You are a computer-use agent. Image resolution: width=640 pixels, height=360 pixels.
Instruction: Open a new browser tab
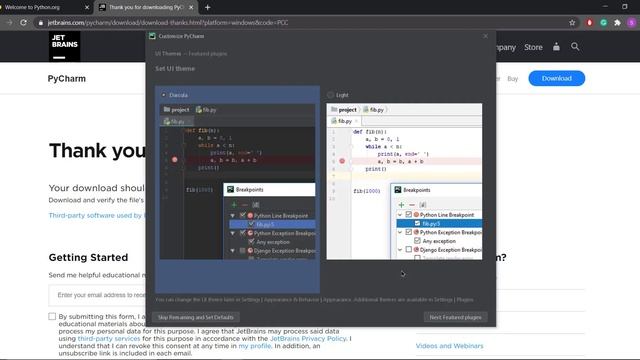pyautogui.click(x=207, y=7)
